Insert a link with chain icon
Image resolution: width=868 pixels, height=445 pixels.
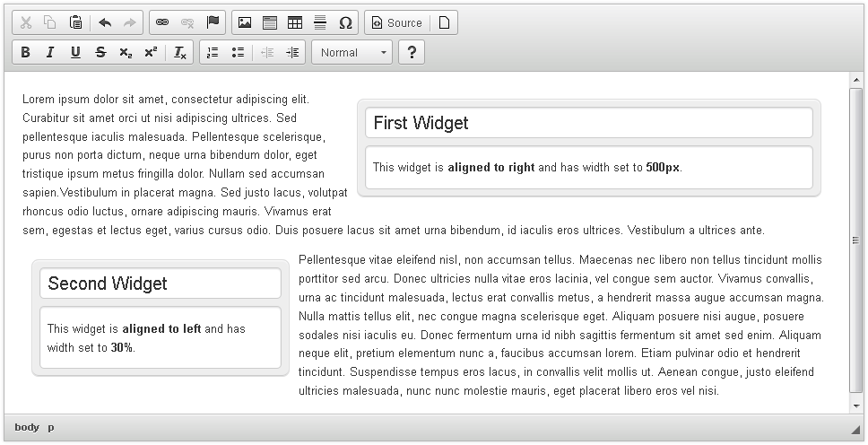tap(162, 22)
